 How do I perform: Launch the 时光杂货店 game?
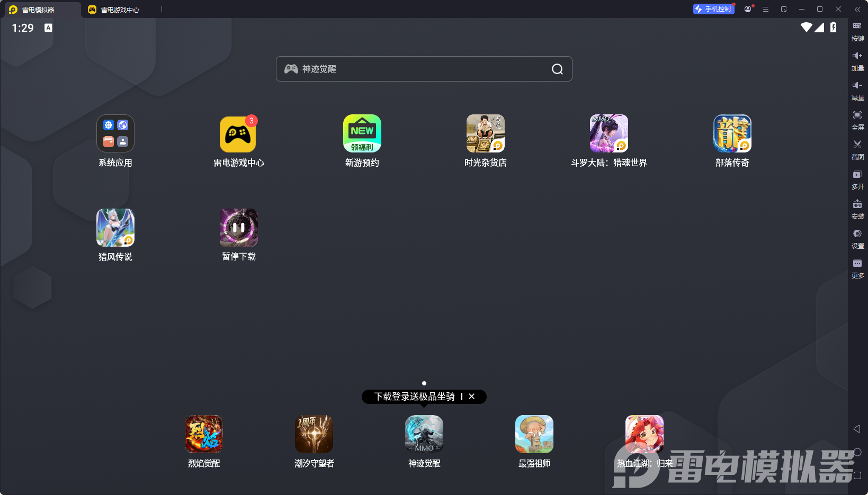(x=486, y=133)
